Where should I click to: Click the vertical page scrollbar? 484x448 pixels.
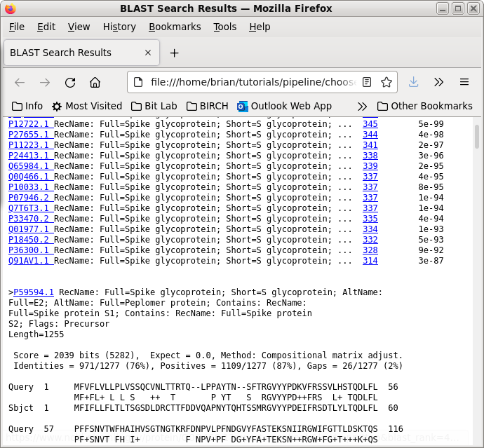click(x=477, y=280)
